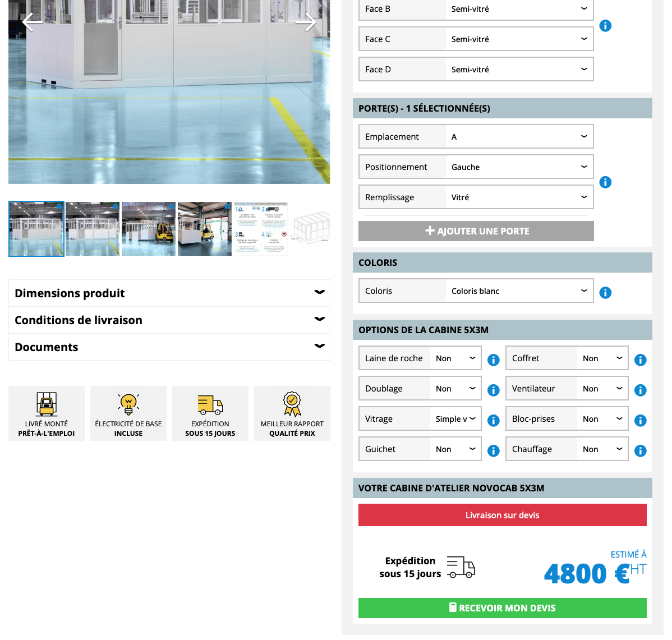Open the Bloc-prises dropdown
The height and width of the screenshot is (640, 672).
click(567, 419)
